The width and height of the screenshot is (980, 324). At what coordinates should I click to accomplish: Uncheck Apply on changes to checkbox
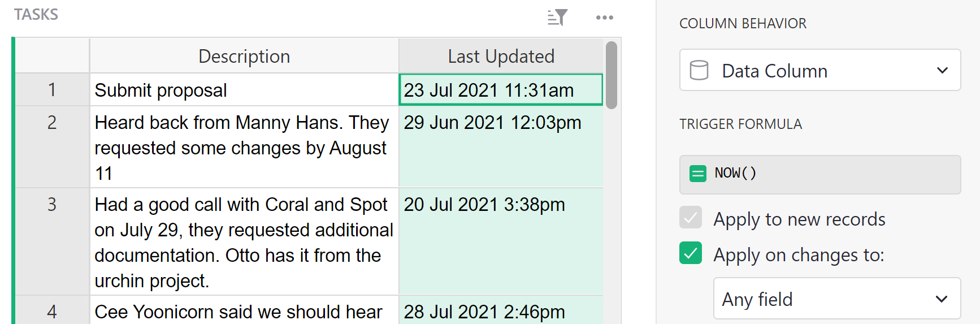click(691, 253)
